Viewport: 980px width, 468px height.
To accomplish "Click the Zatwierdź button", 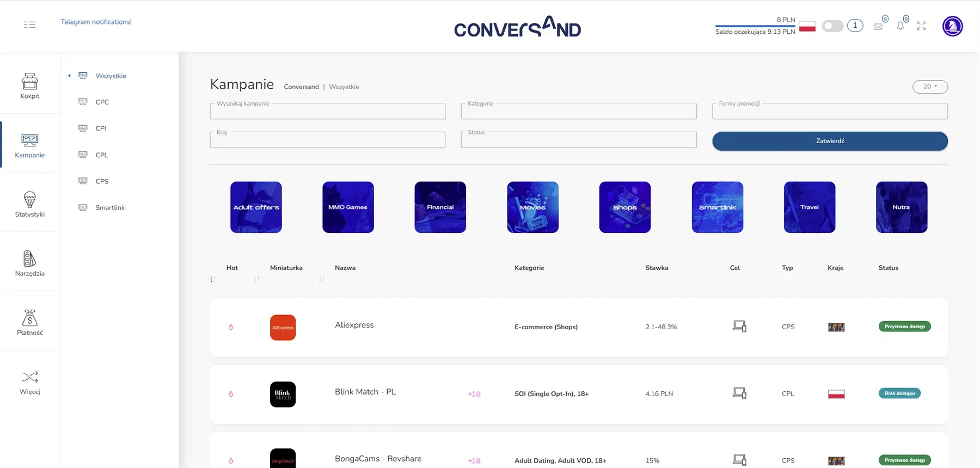I will point(830,141).
